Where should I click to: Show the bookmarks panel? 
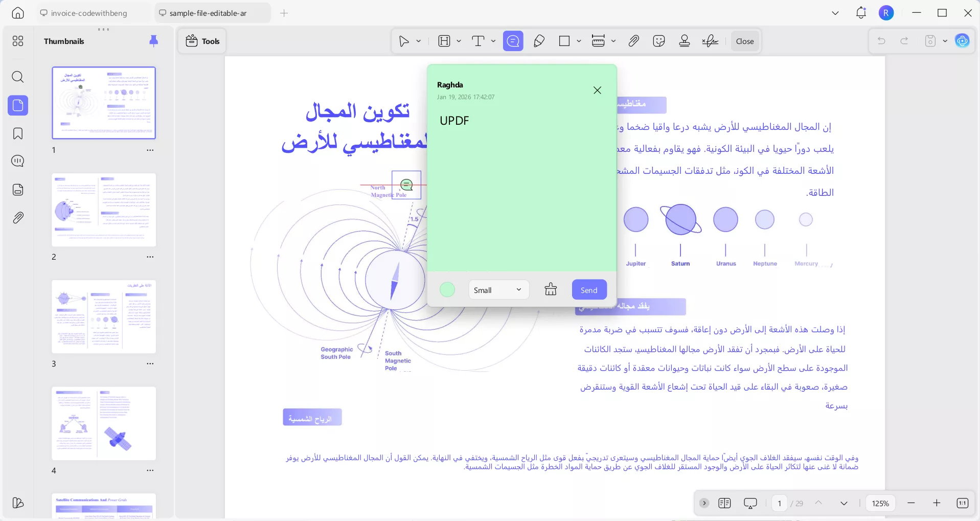point(18,134)
